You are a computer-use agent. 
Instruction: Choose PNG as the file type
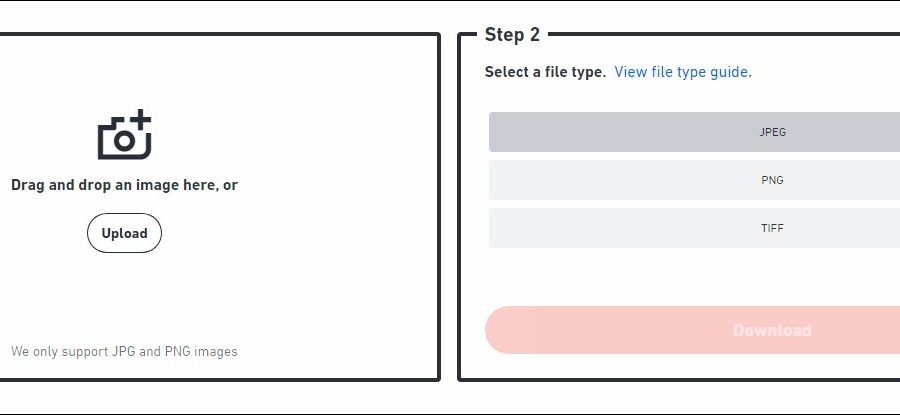694,180
